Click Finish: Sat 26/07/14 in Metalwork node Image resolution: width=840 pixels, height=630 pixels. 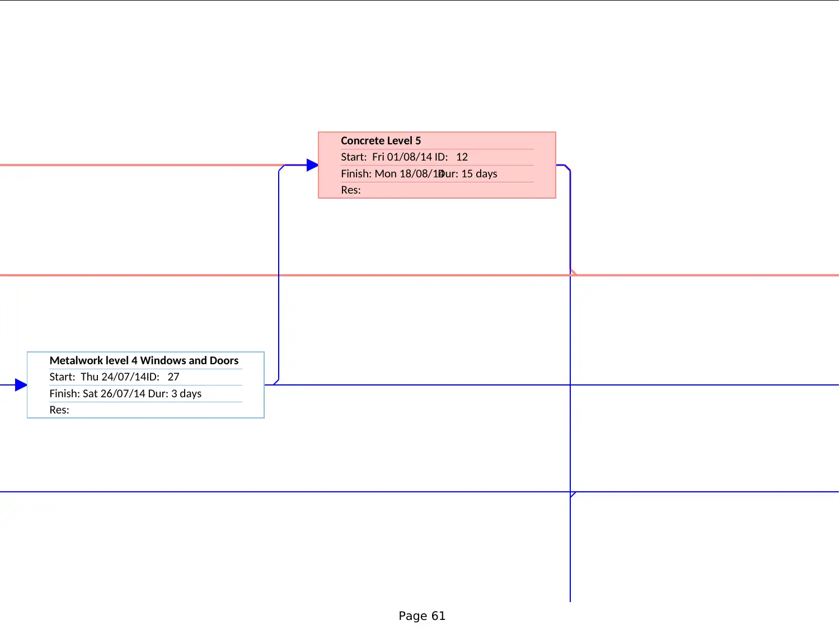click(97, 394)
